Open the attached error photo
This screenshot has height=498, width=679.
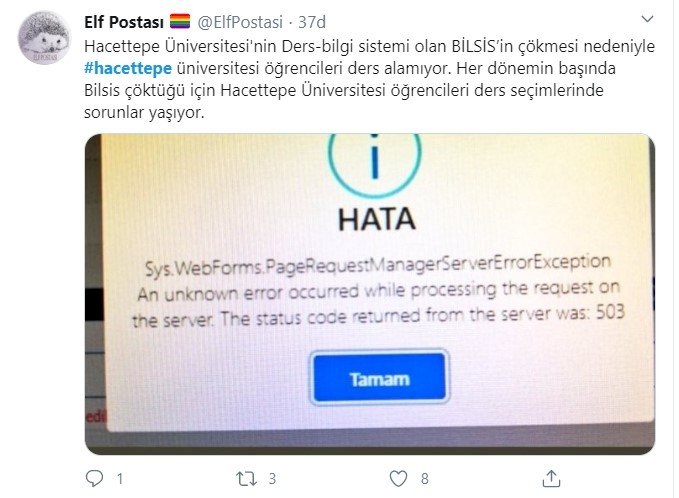(x=370, y=294)
